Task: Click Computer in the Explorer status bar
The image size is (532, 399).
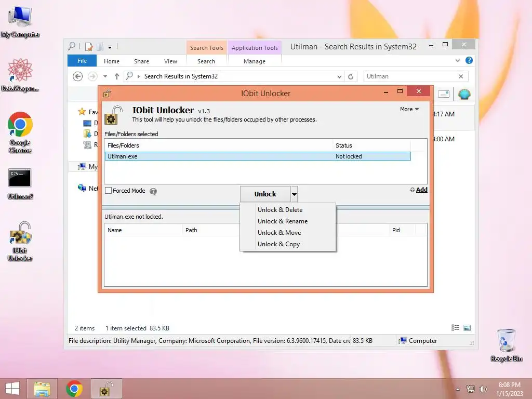Action: (x=418, y=341)
